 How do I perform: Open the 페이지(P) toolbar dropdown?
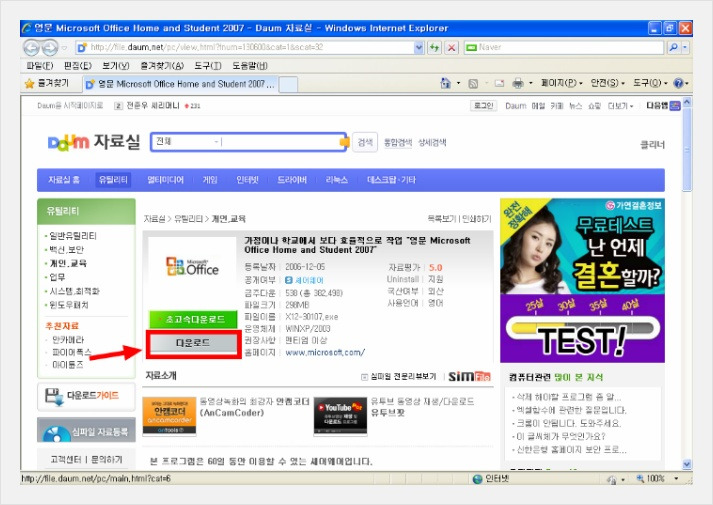click(562, 83)
